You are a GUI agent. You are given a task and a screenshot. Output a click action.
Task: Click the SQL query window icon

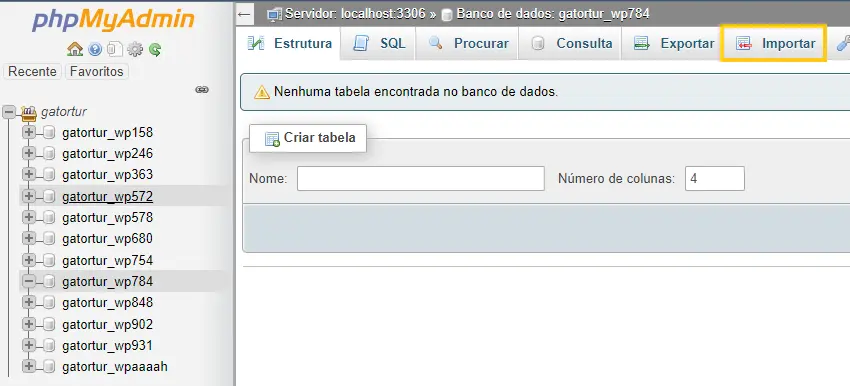tap(114, 50)
